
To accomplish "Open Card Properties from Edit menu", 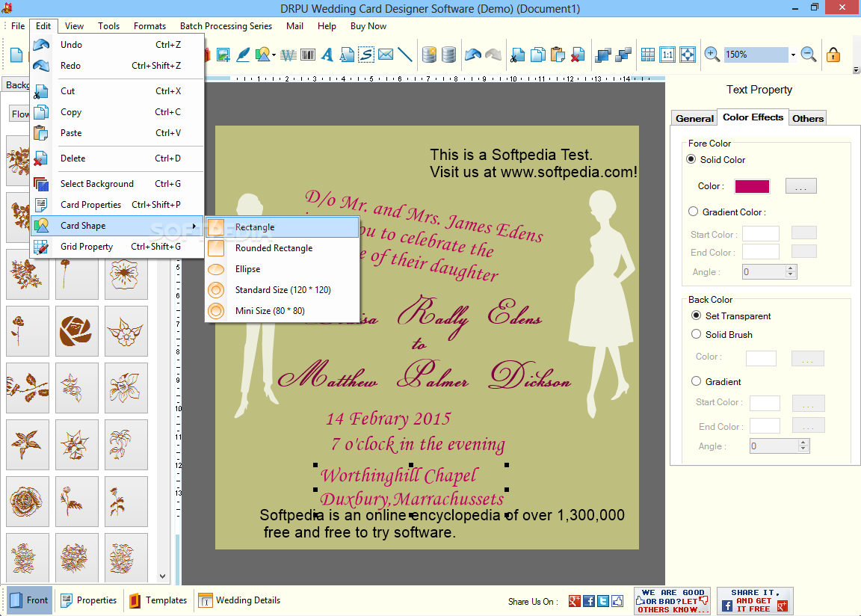I will pos(117,204).
